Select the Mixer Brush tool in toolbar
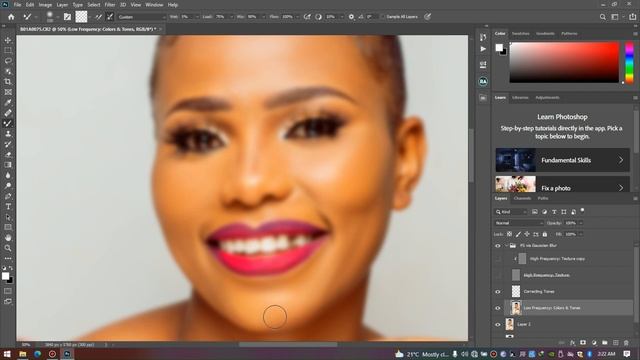The width and height of the screenshot is (640, 360). (8, 123)
